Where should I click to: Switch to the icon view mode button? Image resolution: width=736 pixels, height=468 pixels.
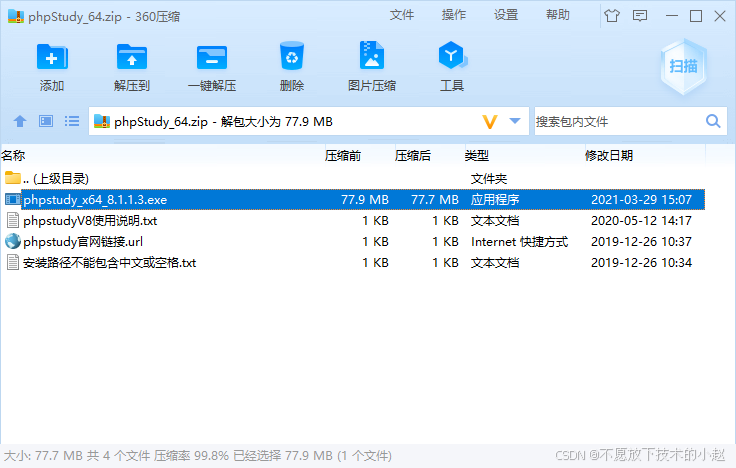click(46, 121)
